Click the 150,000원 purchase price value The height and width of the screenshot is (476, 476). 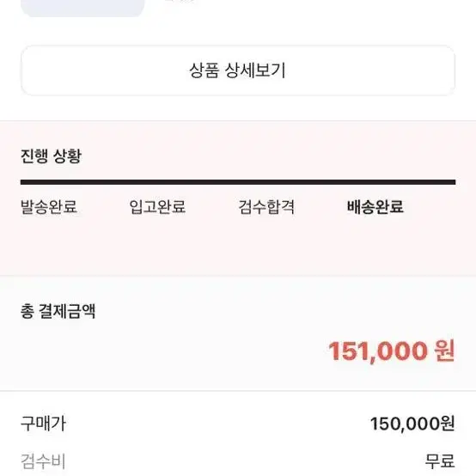412,424
